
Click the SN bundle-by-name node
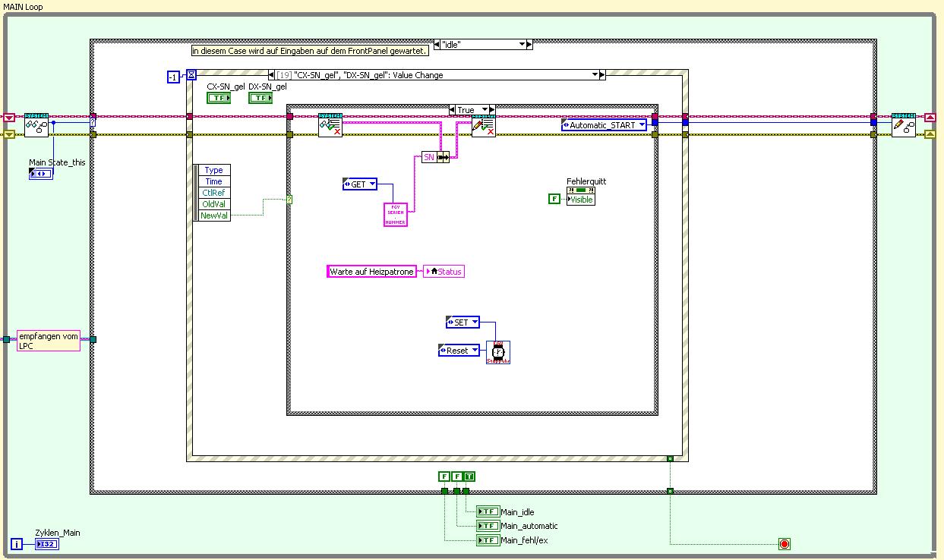436,157
